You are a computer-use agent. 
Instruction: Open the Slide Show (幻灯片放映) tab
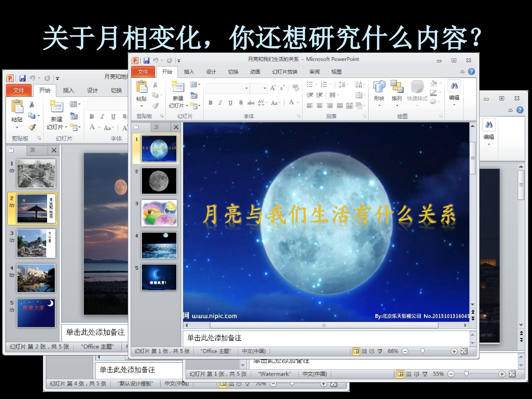pyautogui.click(x=285, y=72)
